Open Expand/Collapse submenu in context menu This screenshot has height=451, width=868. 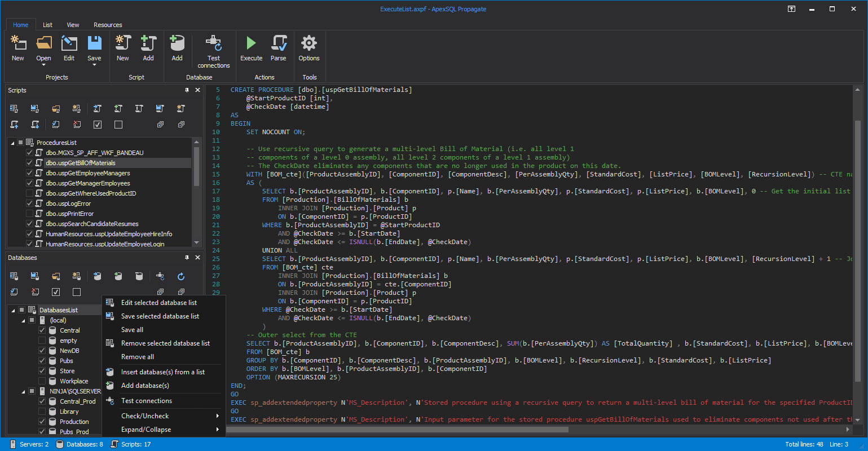pyautogui.click(x=164, y=430)
